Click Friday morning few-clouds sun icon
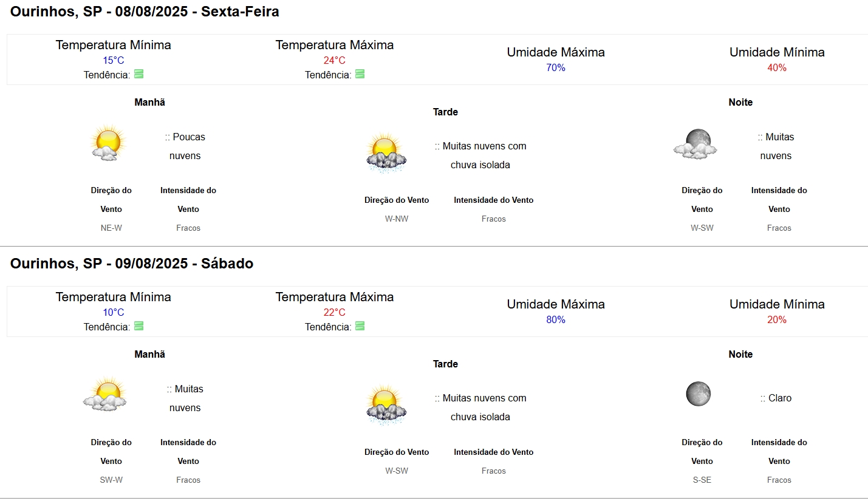The width and height of the screenshot is (868, 501). click(x=108, y=143)
